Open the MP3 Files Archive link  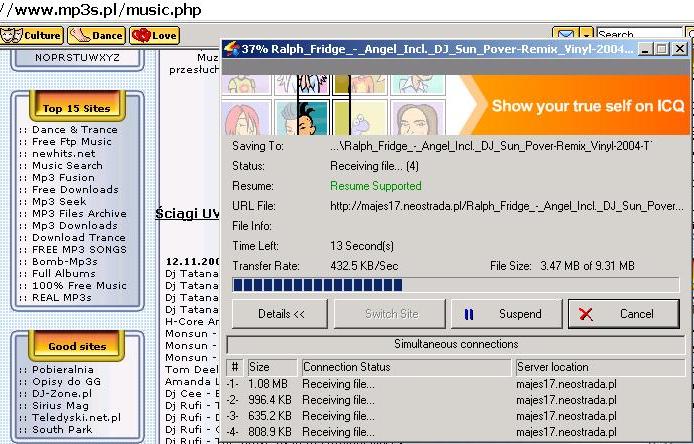[79, 213]
